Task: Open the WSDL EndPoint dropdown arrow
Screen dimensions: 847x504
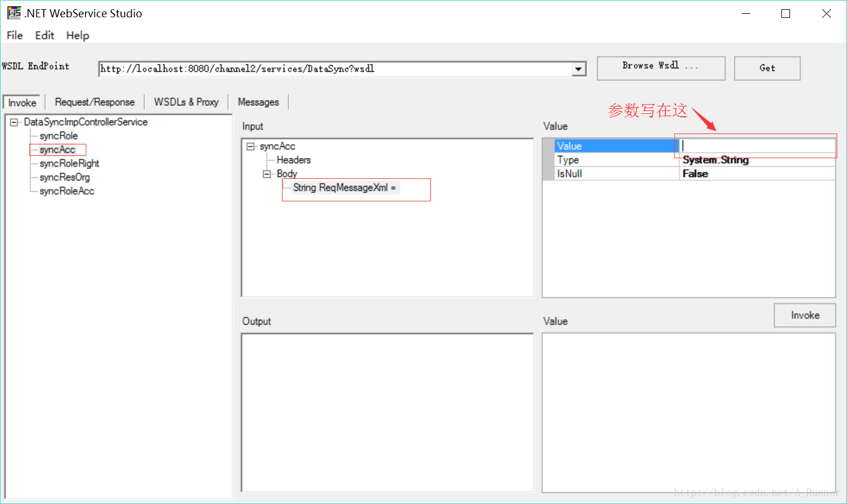Action: click(579, 69)
